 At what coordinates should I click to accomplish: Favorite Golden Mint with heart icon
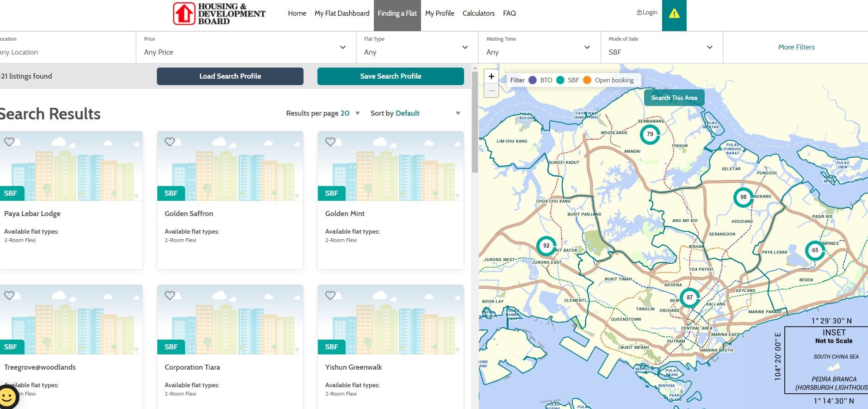click(x=330, y=142)
